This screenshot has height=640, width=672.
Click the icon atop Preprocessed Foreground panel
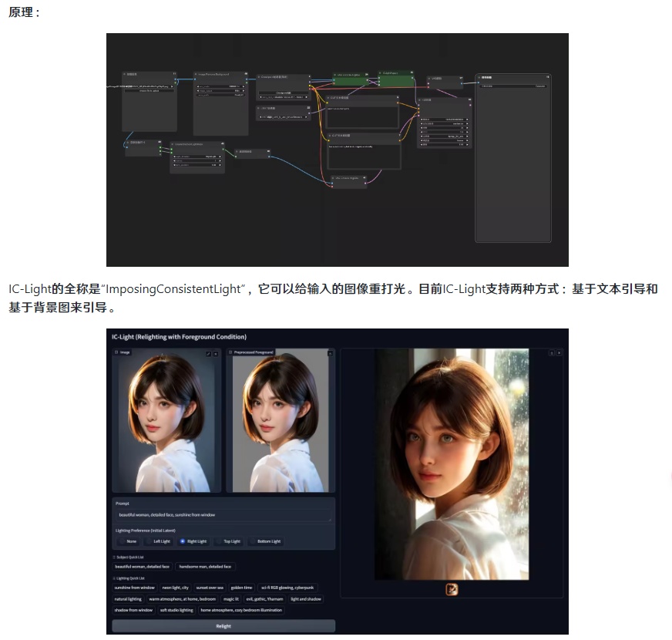coord(330,353)
